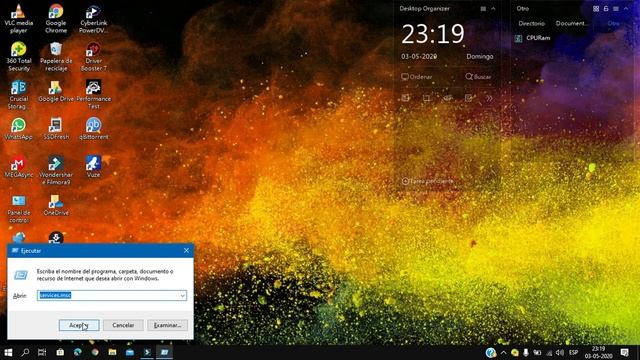This screenshot has height=360, width=640.
Task: Select CyberLink PowerDVD desktop icon
Action: click(93, 18)
